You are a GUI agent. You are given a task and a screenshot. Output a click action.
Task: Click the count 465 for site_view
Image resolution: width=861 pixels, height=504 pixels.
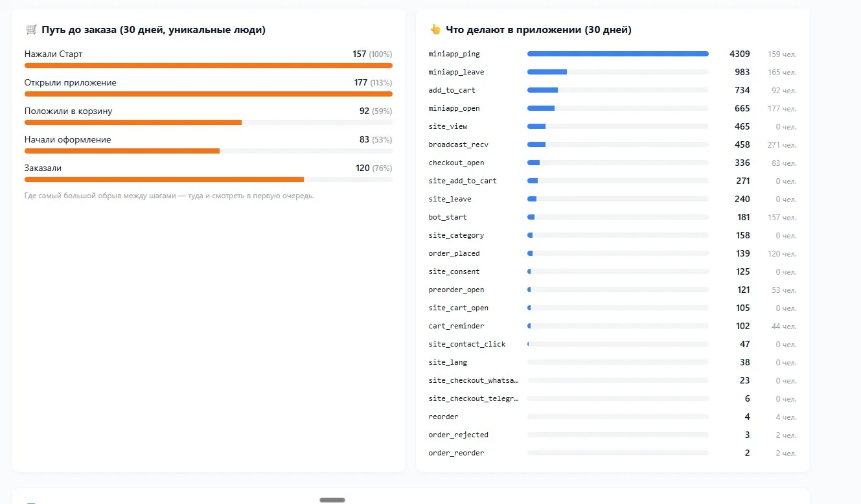tap(742, 127)
